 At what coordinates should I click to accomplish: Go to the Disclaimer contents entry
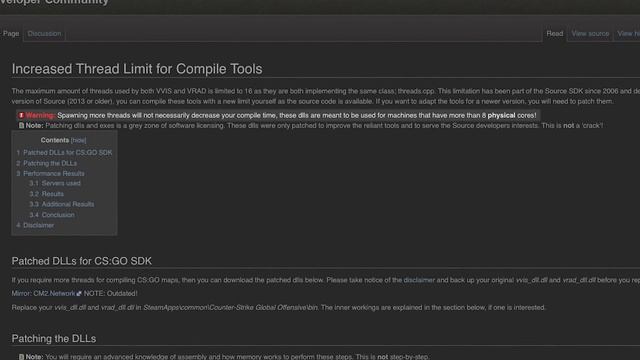pos(35,225)
